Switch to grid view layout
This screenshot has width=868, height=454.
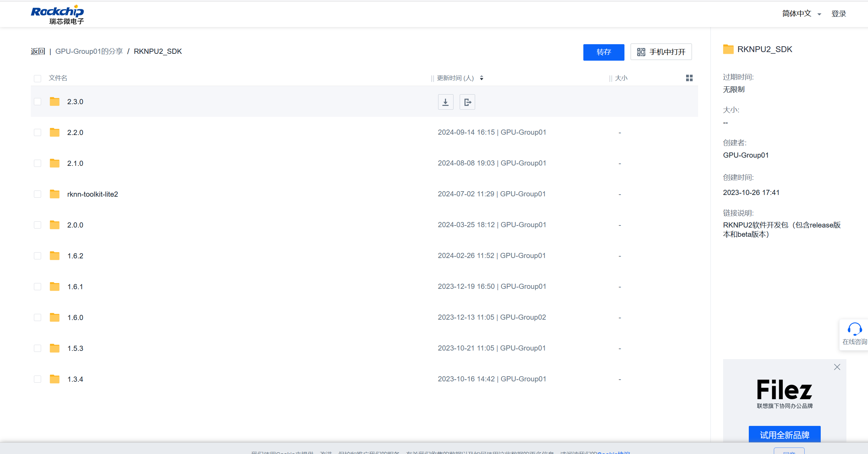pos(689,78)
